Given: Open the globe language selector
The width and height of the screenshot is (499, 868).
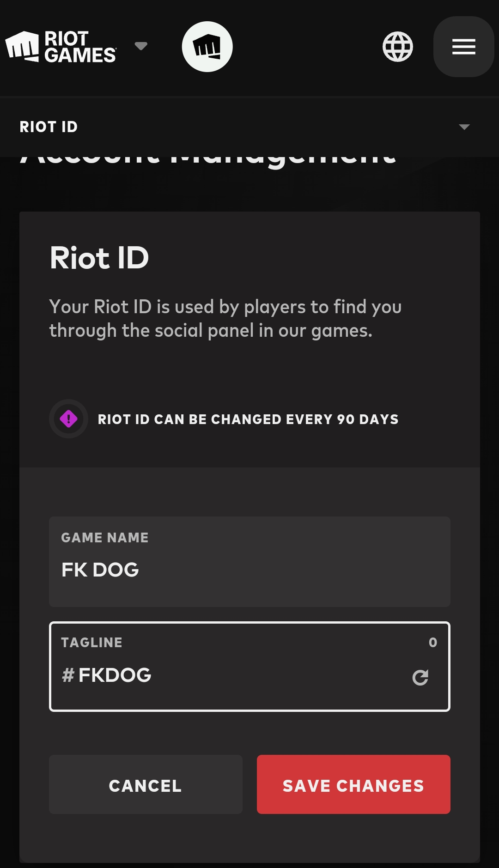Looking at the screenshot, I should (398, 47).
